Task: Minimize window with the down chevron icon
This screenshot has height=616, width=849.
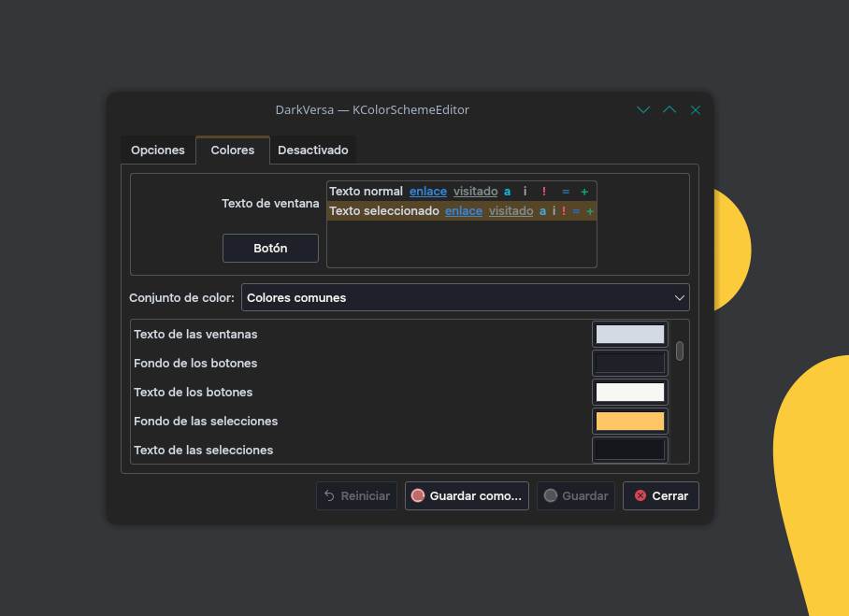Action: click(643, 110)
